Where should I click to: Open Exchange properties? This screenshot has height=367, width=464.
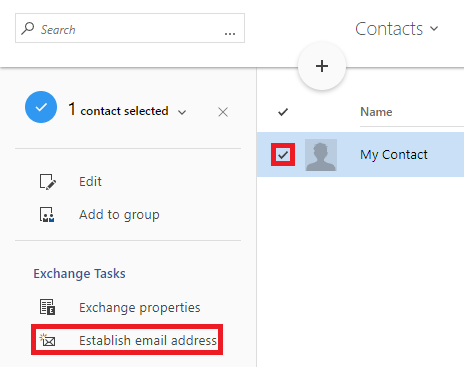pos(140,307)
